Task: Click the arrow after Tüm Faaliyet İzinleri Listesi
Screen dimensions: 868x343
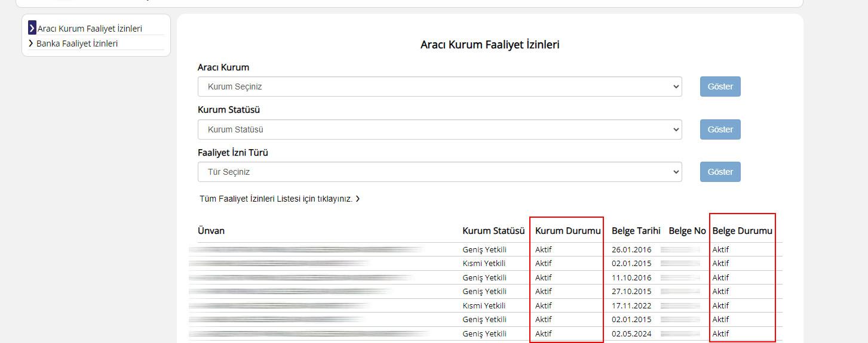Action: click(357, 199)
